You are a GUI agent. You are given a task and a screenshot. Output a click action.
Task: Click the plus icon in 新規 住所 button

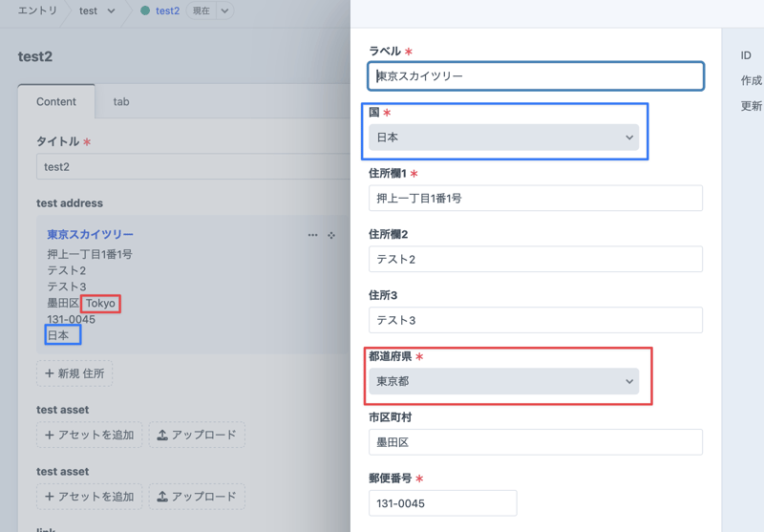tap(50, 373)
